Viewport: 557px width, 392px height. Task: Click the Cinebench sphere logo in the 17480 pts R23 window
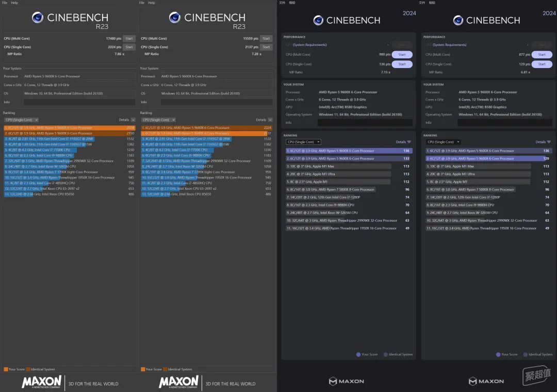coord(38,18)
